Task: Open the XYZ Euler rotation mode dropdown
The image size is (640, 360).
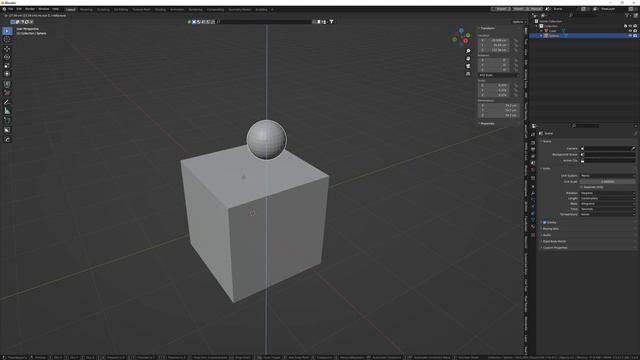Action: pyautogui.click(x=499, y=75)
